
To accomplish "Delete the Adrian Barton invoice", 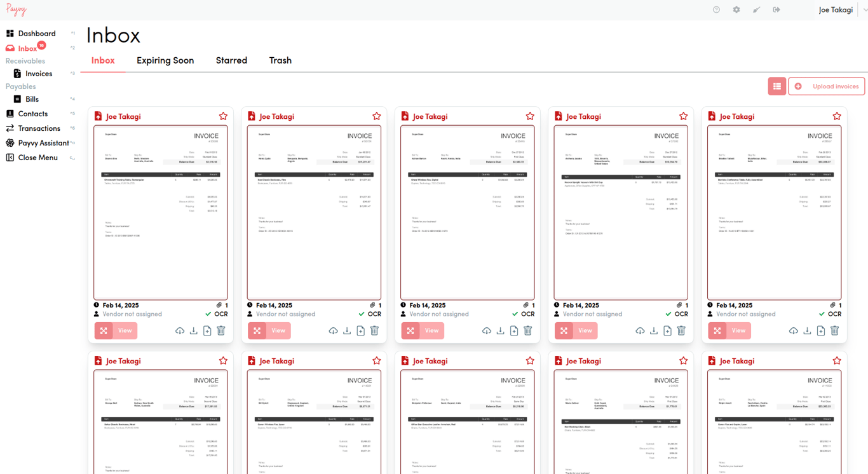I will (528, 331).
